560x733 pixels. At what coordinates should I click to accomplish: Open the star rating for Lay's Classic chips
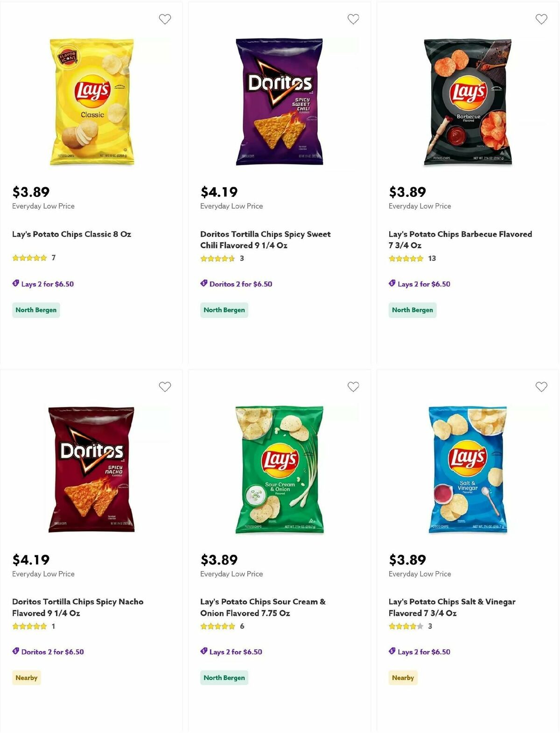point(30,258)
